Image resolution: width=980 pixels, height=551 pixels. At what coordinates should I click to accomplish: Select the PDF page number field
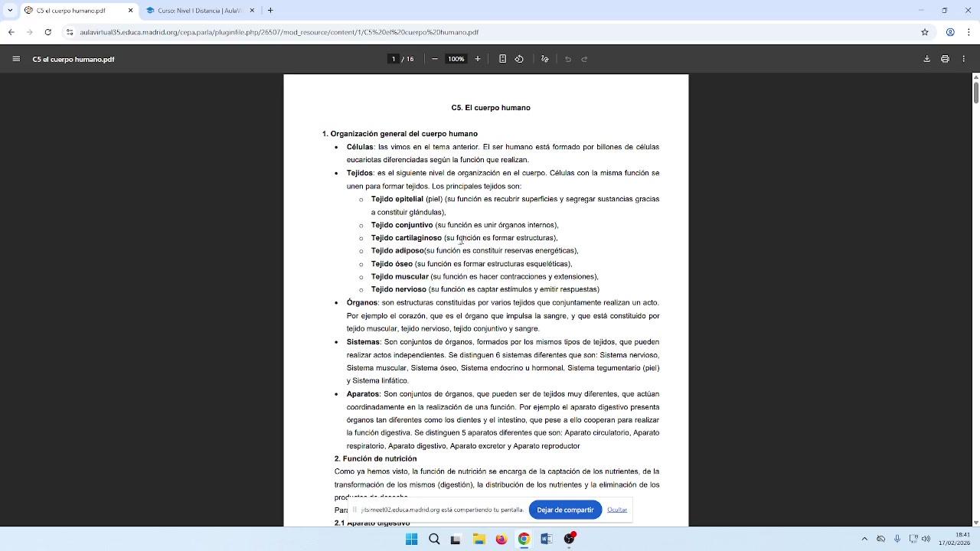[x=394, y=59]
